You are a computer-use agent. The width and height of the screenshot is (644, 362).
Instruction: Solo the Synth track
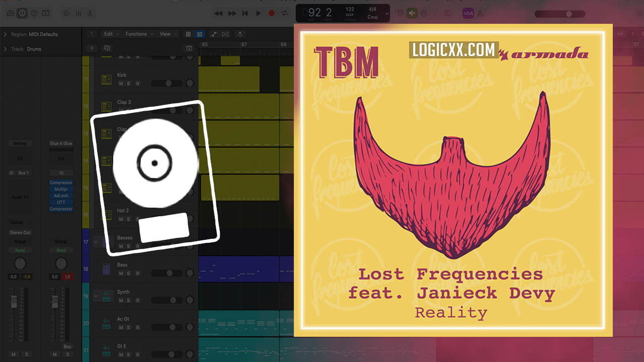tap(128, 300)
